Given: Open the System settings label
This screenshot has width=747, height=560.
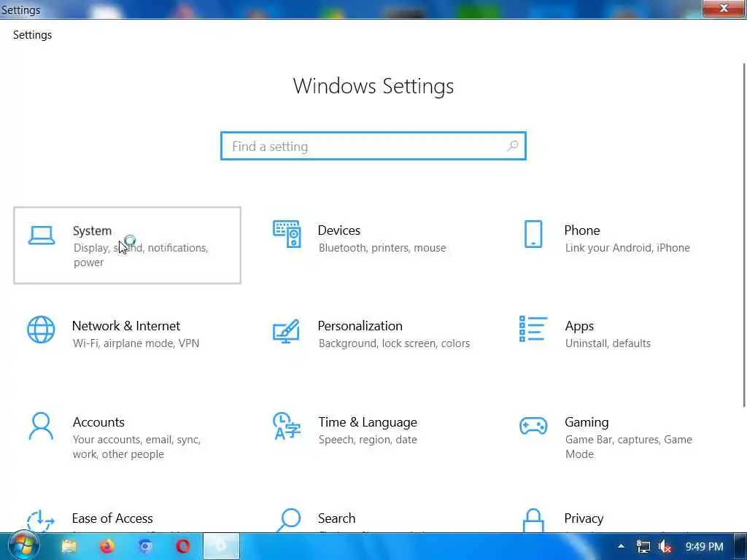Looking at the screenshot, I should [x=92, y=231].
